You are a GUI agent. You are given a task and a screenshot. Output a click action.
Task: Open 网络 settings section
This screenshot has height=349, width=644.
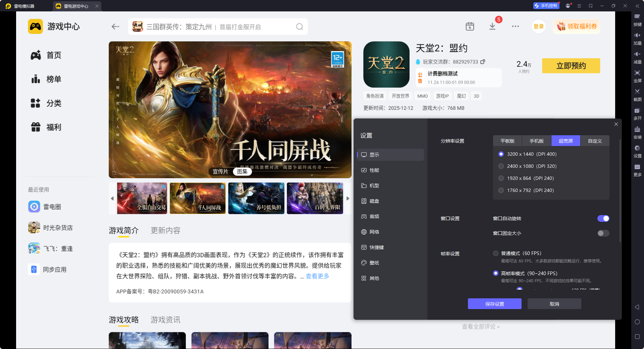click(x=390, y=232)
